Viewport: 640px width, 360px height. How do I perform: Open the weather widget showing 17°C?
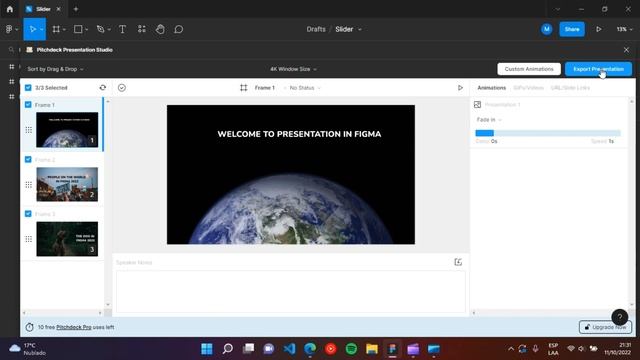tap(28, 349)
